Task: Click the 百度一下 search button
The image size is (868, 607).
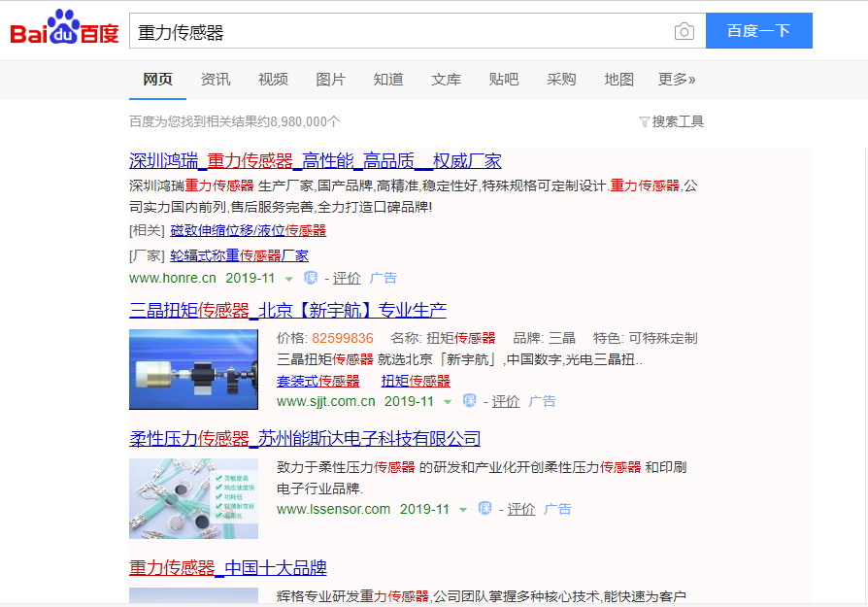Action: (759, 30)
